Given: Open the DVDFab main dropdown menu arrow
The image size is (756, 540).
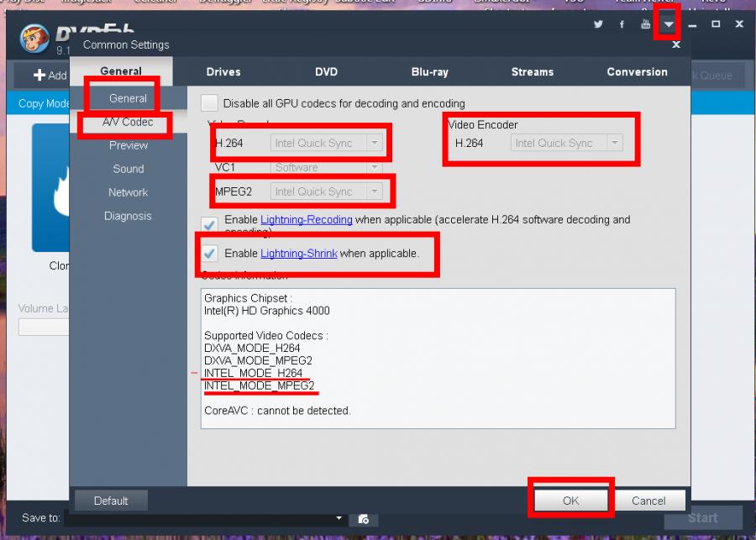Looking at the screenshot, I should 669,24.
